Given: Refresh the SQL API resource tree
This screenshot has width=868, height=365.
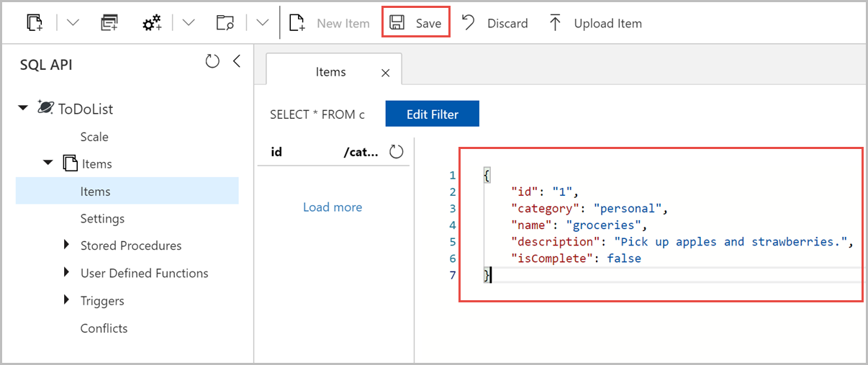Looking at the screenshot, I should pyautogui.click(x=212, y=62).
